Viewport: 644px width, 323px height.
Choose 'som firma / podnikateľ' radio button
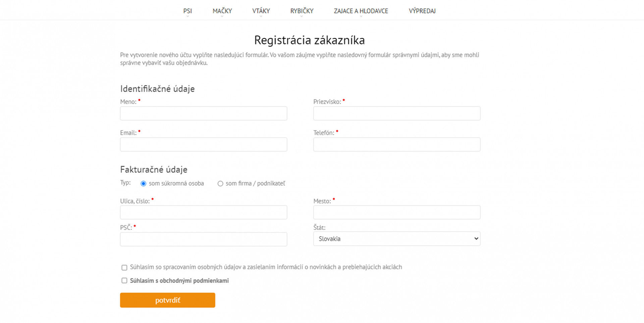220,184
